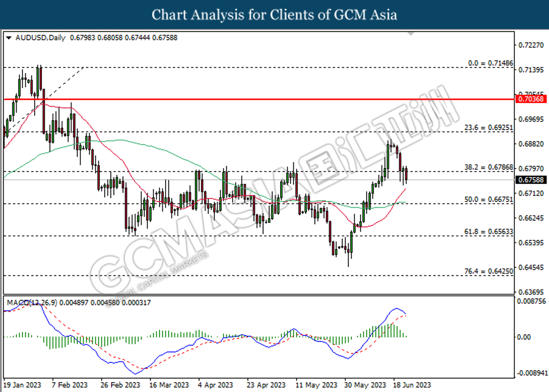The image size is (549, 392).
Task: Click the '50.0 = 0.66751' Fibonacci label
Action: click(489, 199)
